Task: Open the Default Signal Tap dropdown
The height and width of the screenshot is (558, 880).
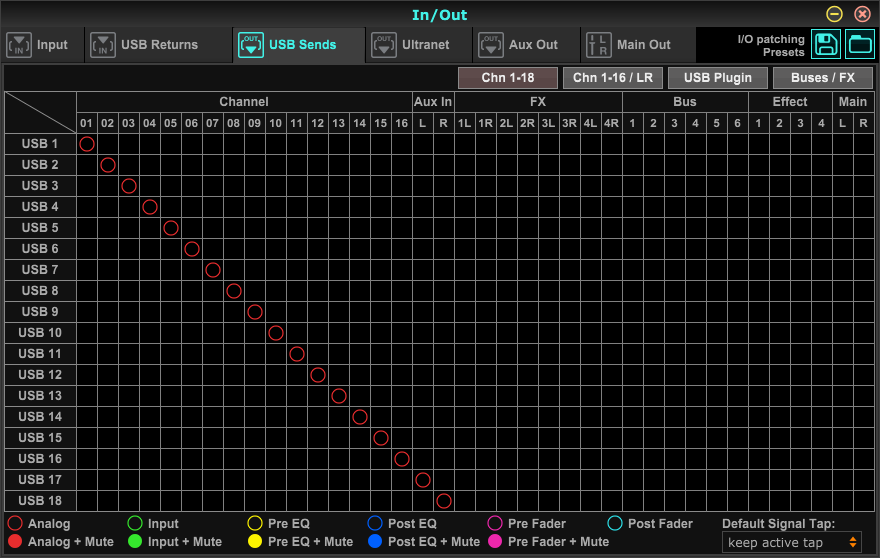Action: tap(792, 543)
